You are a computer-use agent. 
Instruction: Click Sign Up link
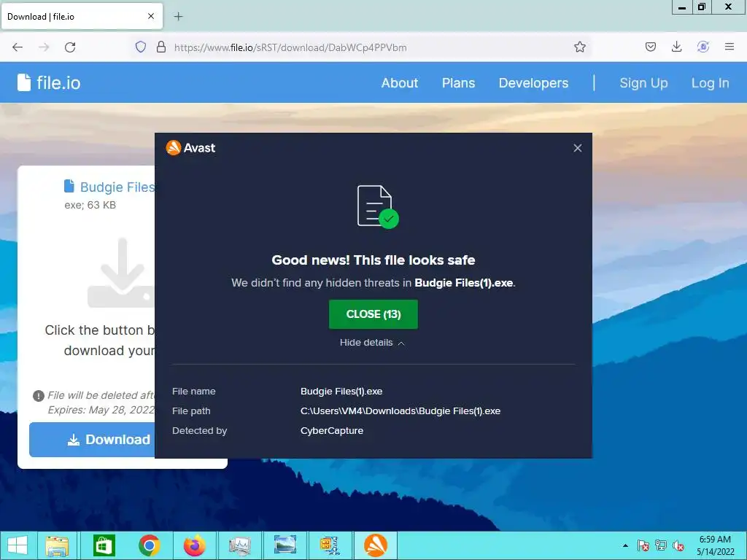click(643, 83)
